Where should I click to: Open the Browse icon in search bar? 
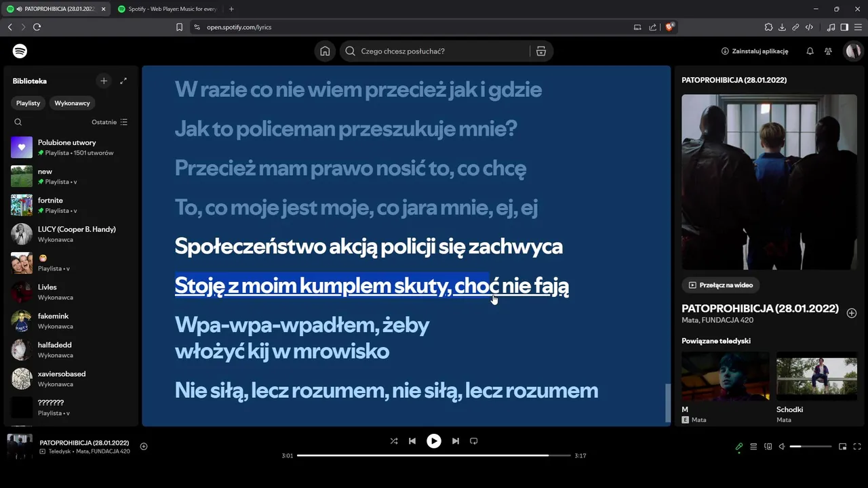point(540,51)
